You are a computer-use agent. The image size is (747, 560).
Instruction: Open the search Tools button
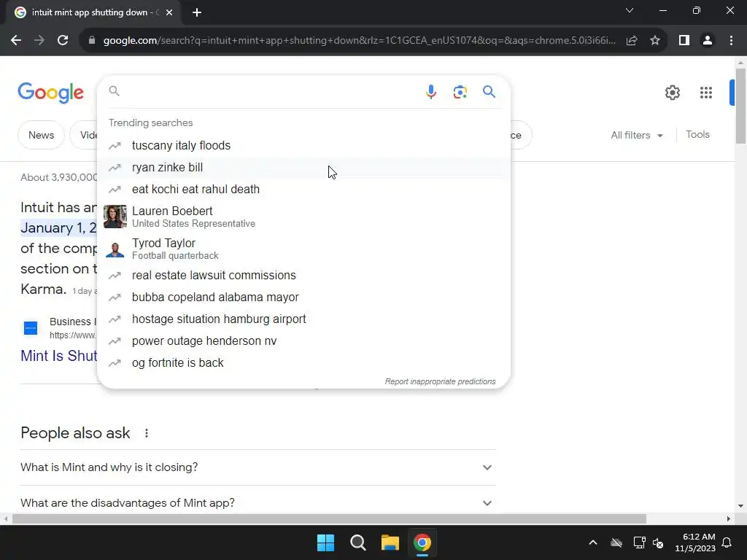click(x=697, y=135)
